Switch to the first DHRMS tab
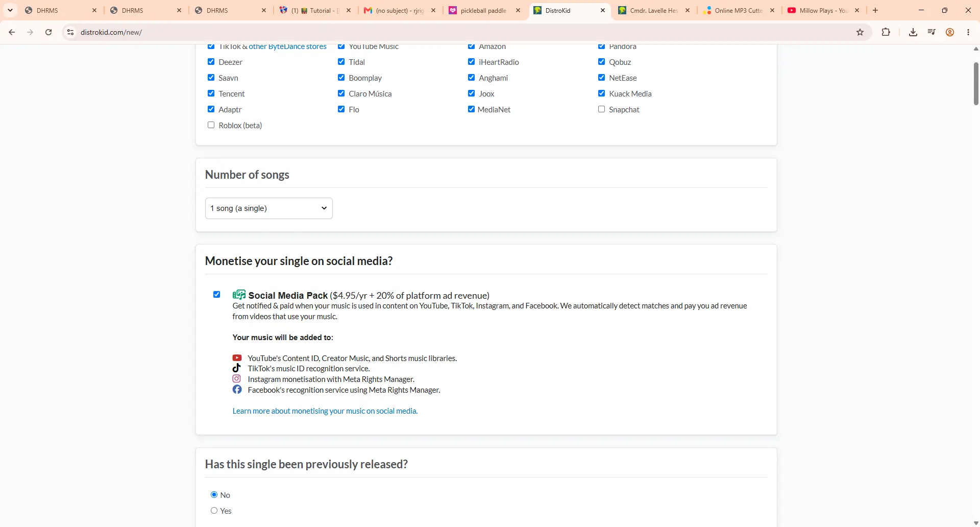This screenshot has height=527, width=980. 61,10
